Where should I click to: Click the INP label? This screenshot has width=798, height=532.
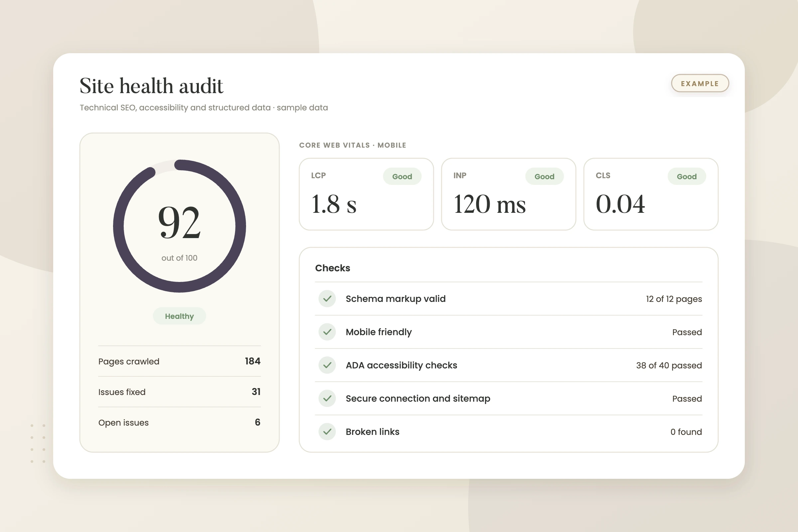(x=460, y=176)
